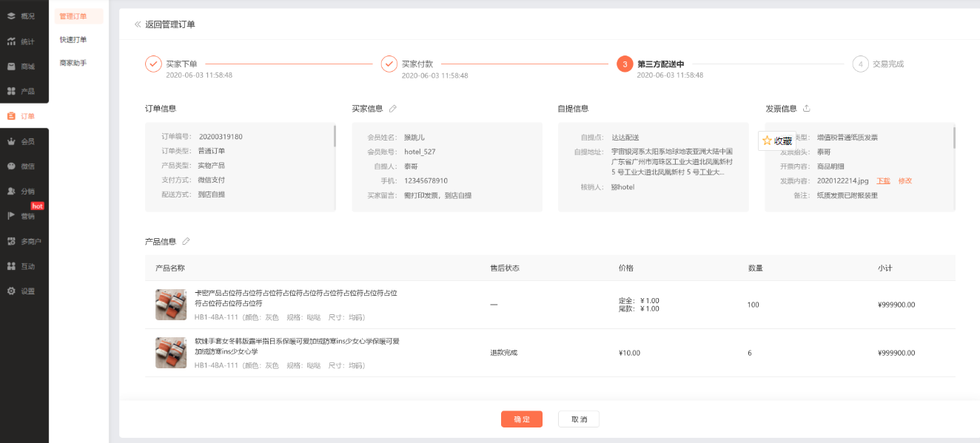Click the 确定 confirm button
980x443 pixels.
(x=521, y=419)
